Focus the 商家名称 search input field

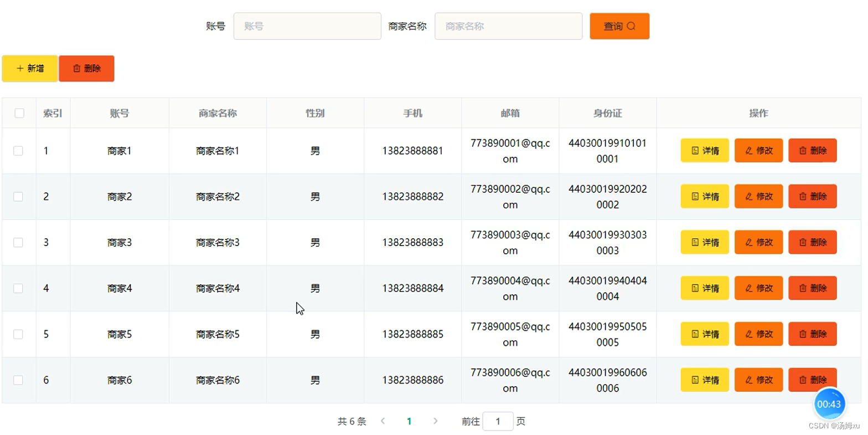(508, 26)
